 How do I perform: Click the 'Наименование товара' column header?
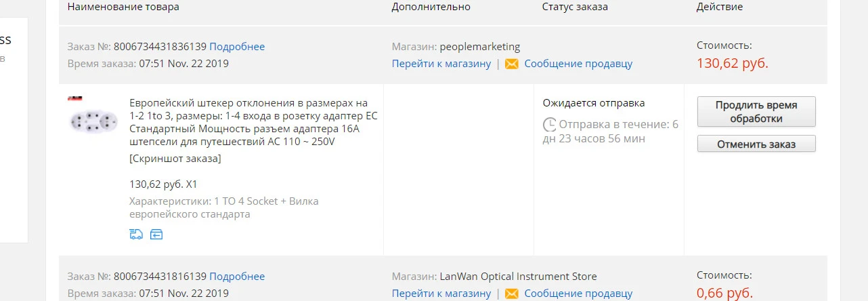tap(123, 7)
